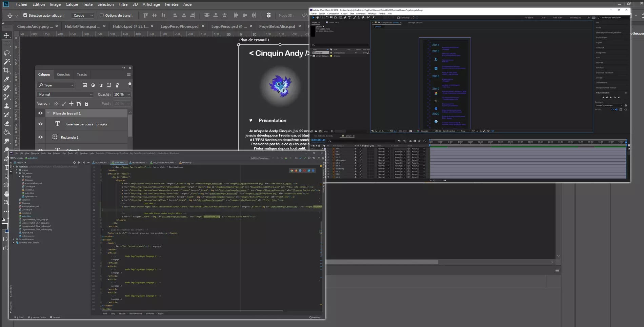Select the Eyedropper tool
The image size is (644, 327).
(6, 79)
